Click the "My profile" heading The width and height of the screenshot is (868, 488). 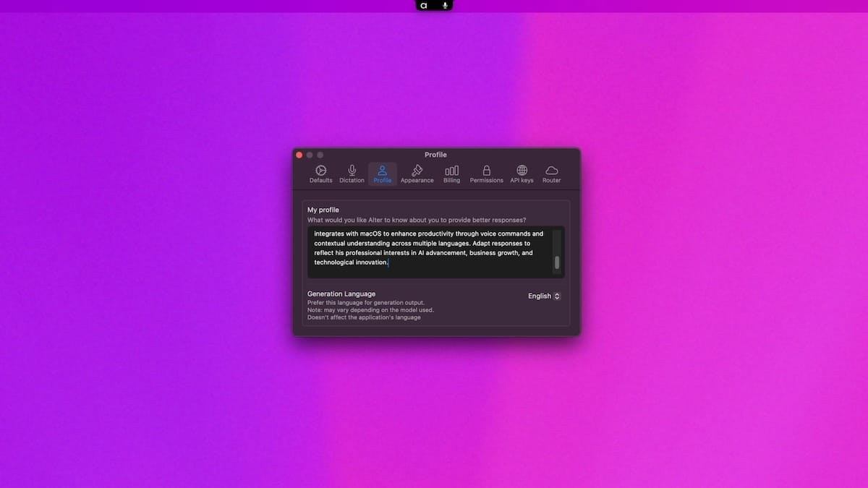coord(323,210)
